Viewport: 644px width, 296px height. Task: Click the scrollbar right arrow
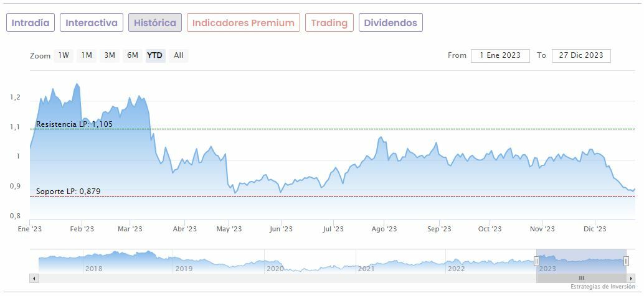[630, 278]
